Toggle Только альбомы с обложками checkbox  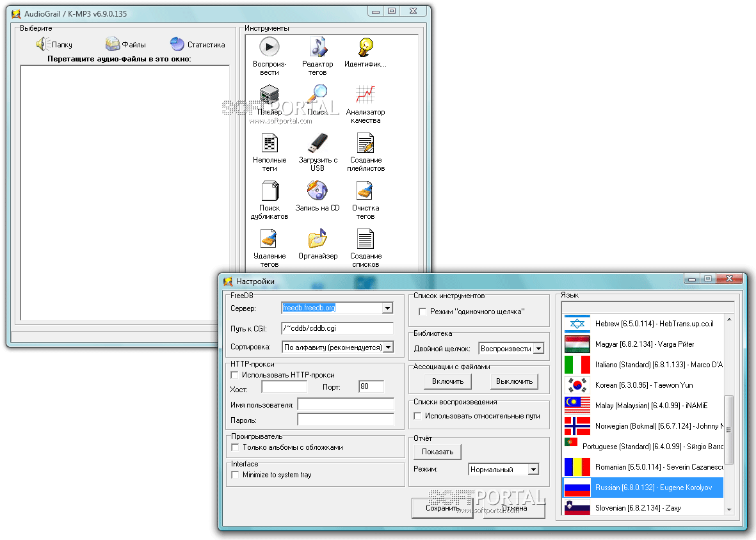(236, 447)
